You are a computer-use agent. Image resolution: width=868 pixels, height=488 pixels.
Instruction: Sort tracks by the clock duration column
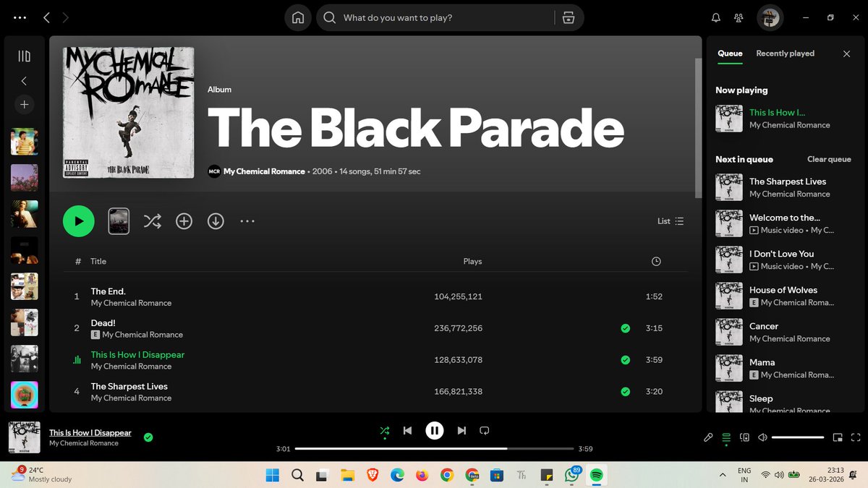click(656, 262)
